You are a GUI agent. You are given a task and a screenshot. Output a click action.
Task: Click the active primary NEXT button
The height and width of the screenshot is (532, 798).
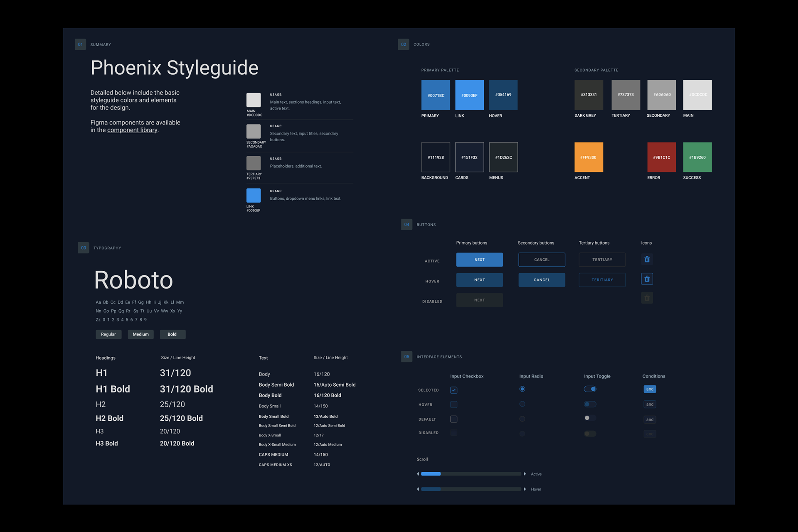click(479, 260)
